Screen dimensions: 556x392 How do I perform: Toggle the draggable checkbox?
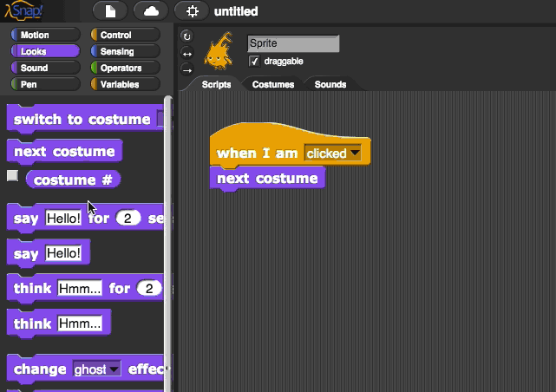253,62
